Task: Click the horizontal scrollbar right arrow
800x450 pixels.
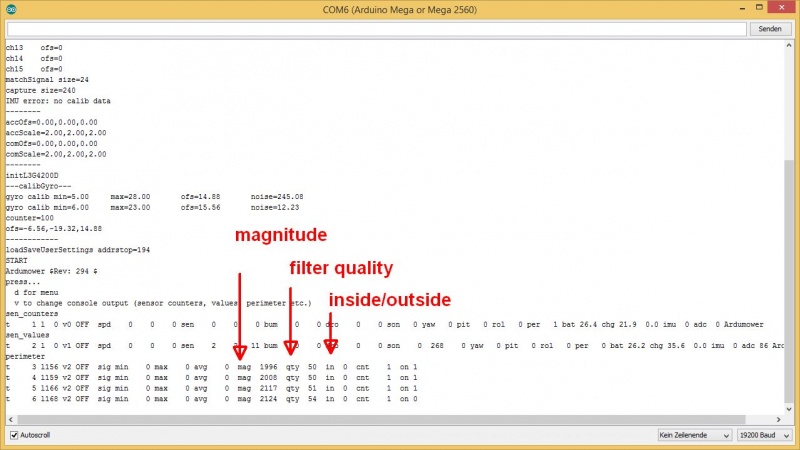Action: tap(779, 419)
